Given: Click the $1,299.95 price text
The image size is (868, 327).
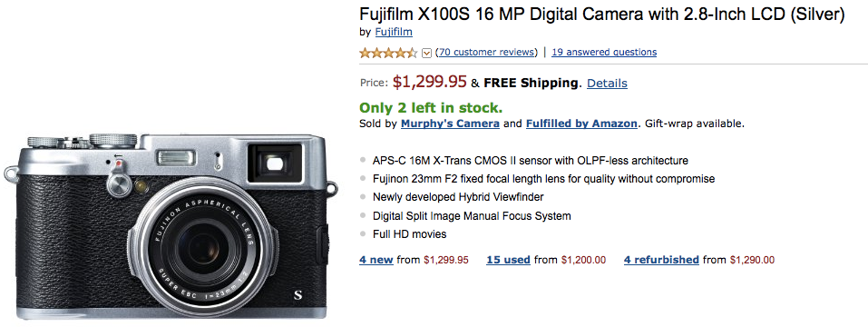Looking at the screenshot, I should pyautogui.click(x=430, y=82).
